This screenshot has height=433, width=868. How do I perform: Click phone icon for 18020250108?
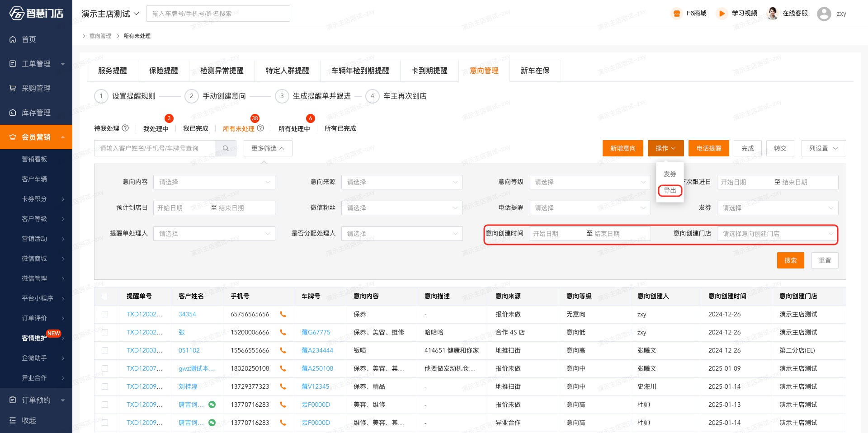(283, 368)
